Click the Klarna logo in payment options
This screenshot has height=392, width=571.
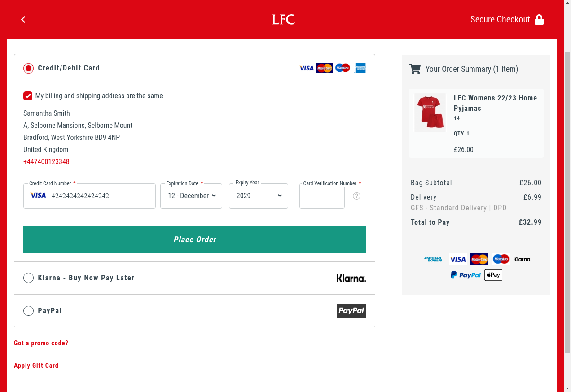tap(351, 278)
